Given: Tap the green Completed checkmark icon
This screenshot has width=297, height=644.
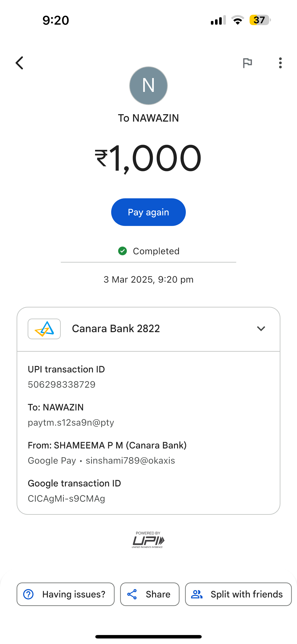Looking at the screenshot, I should 122,251.
